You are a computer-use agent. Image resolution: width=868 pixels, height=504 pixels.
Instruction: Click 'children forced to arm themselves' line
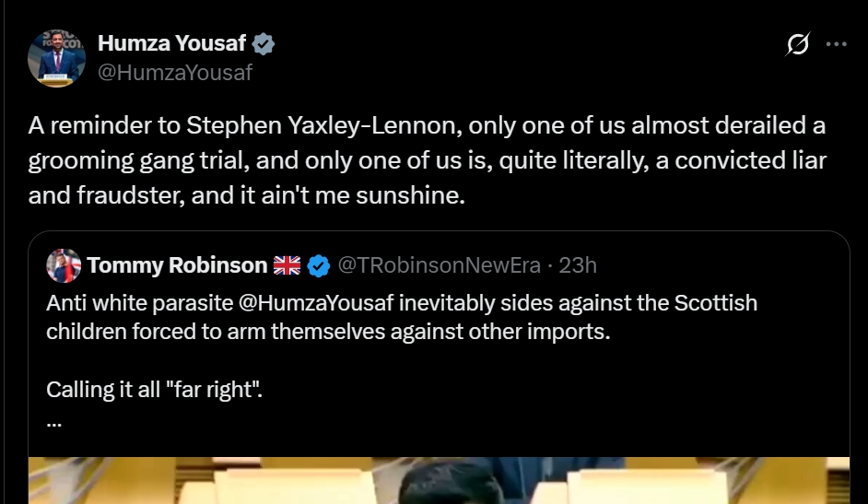tap(328, 332)
